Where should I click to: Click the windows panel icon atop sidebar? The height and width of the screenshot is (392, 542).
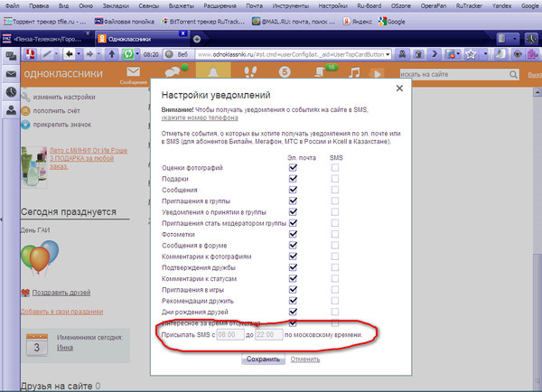pyautogui.click(x=11, y=56)
